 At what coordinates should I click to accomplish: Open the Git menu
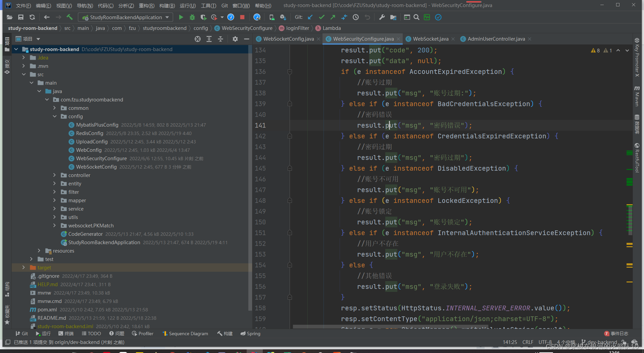pos(225,5)
